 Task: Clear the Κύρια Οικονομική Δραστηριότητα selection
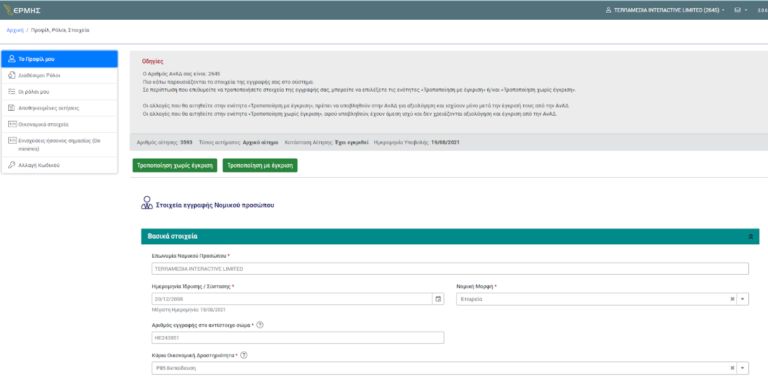point(732,368)
